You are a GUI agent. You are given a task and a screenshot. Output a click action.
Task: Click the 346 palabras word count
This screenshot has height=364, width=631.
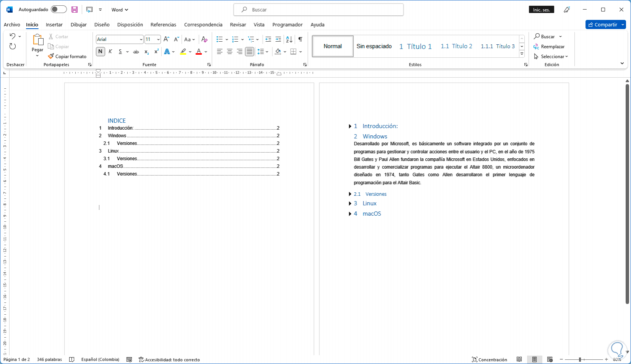pos(49,359)
